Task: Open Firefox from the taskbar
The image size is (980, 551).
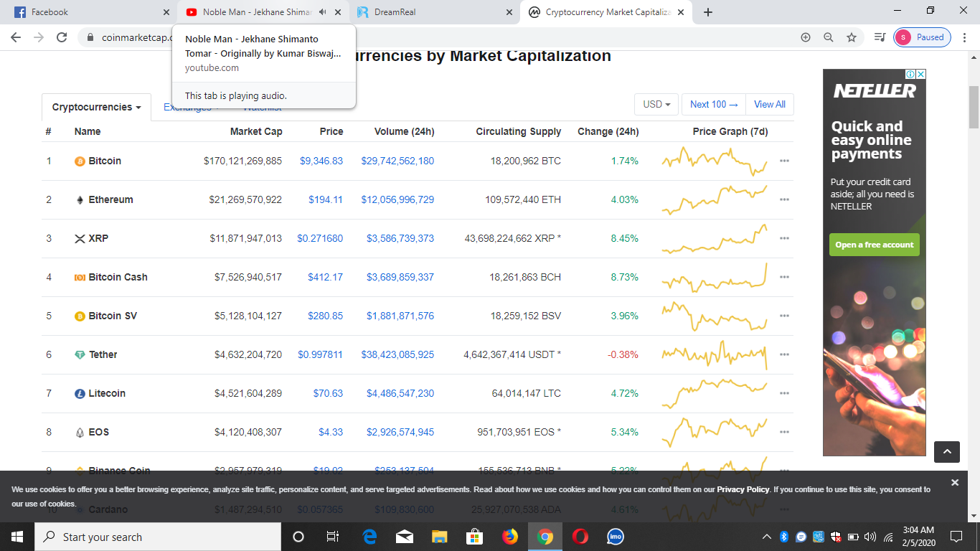Action: (x=510, y=537)
